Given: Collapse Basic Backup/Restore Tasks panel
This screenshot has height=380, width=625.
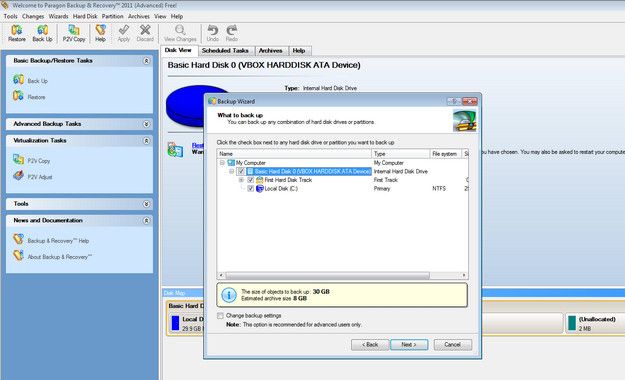Looking at the screenshot, I should point(146,61).
